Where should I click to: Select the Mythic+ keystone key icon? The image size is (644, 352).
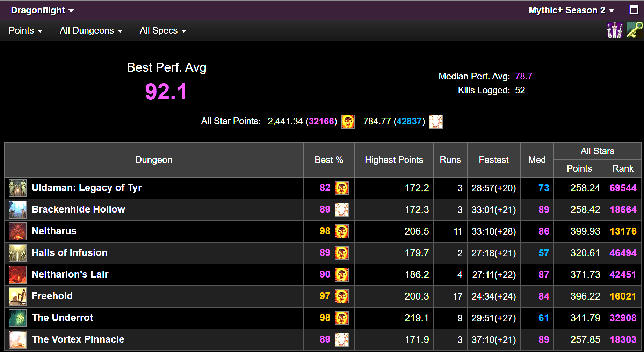click(635, 30)
